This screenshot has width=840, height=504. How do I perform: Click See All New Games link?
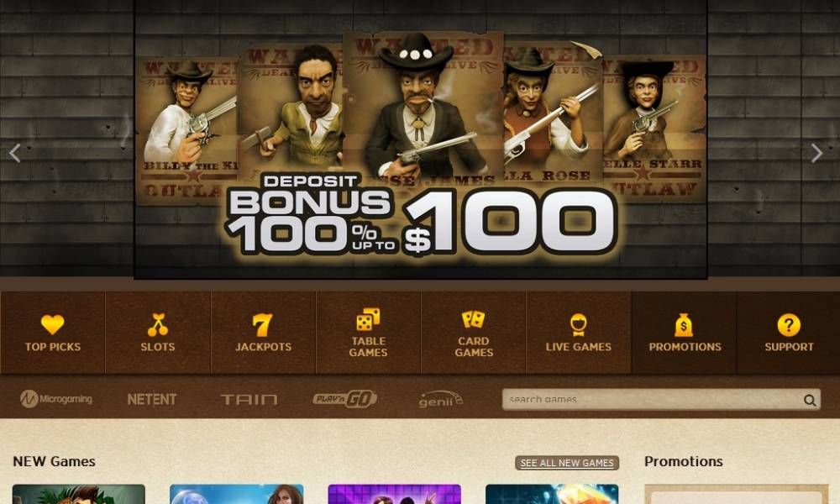click(567, 463)
